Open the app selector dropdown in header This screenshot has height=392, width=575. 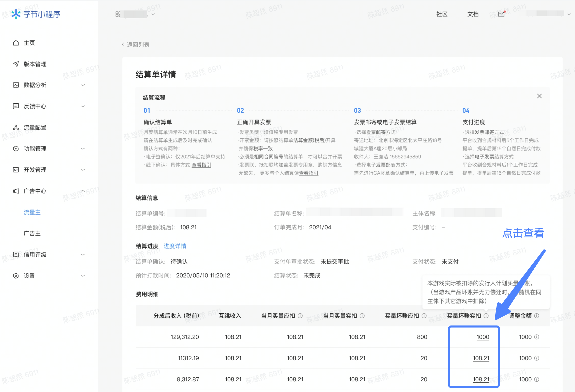pos(153,14)
